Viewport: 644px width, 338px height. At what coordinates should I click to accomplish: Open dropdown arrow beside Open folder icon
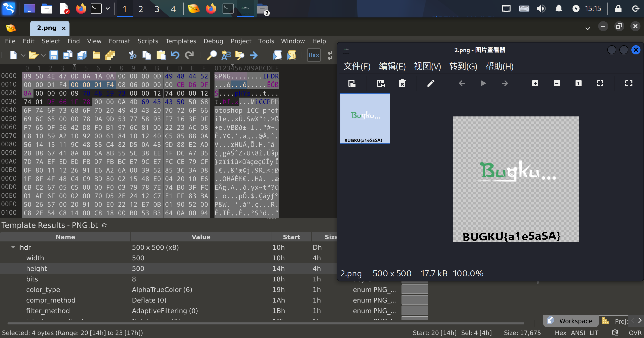click(43, 55)
